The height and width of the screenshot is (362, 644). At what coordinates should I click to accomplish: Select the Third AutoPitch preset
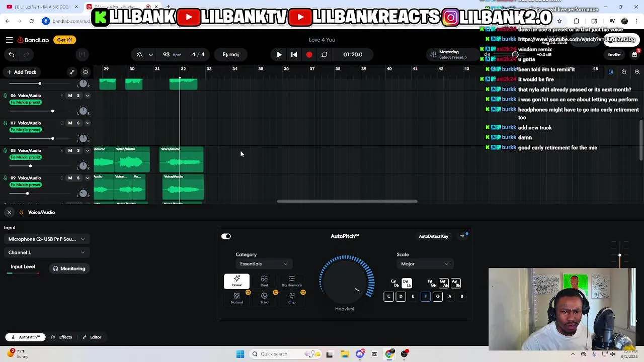pyautogui.click(x=264, y=298)
